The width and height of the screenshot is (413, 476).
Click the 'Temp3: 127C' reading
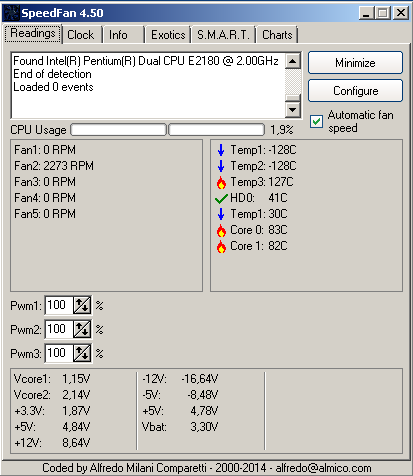[262, 182]
